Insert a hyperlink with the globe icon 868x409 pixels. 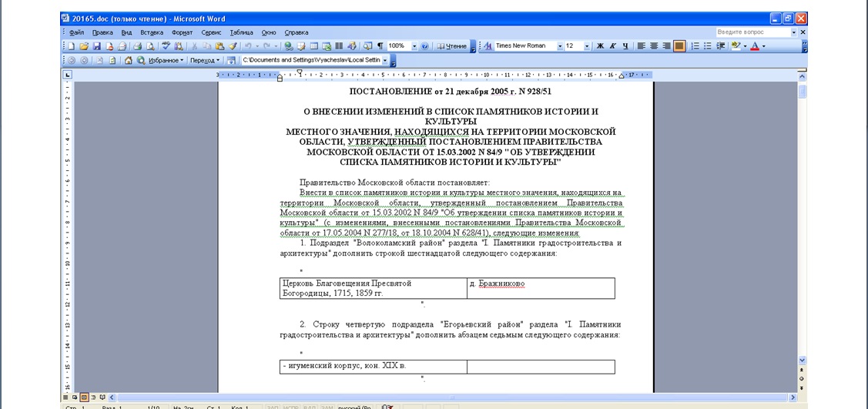click(x=288, y=46)
